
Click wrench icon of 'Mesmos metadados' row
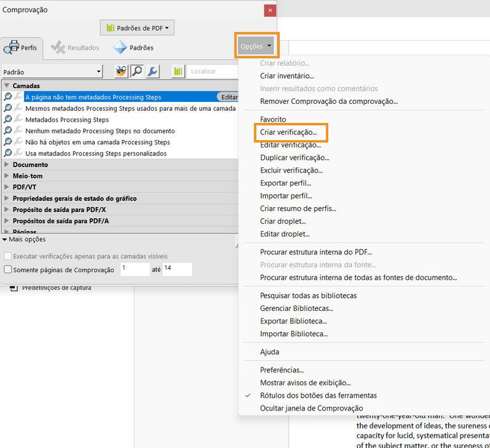click(18, 108)
